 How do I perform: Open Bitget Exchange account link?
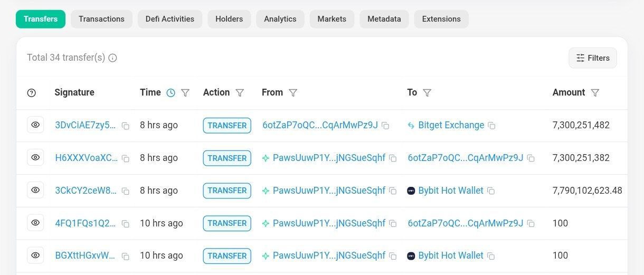(x=451, y=125)
